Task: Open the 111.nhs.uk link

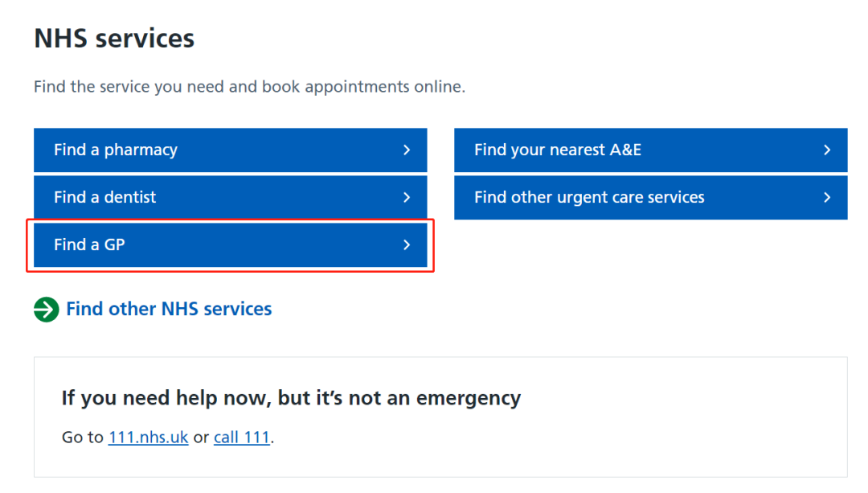Action: coord(149,438)
